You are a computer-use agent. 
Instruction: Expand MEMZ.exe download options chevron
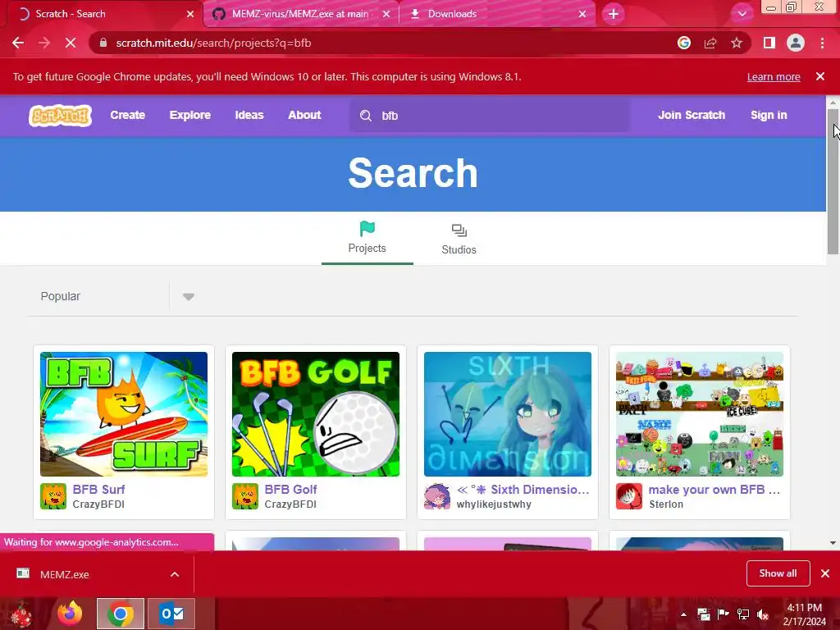(175, 574)
